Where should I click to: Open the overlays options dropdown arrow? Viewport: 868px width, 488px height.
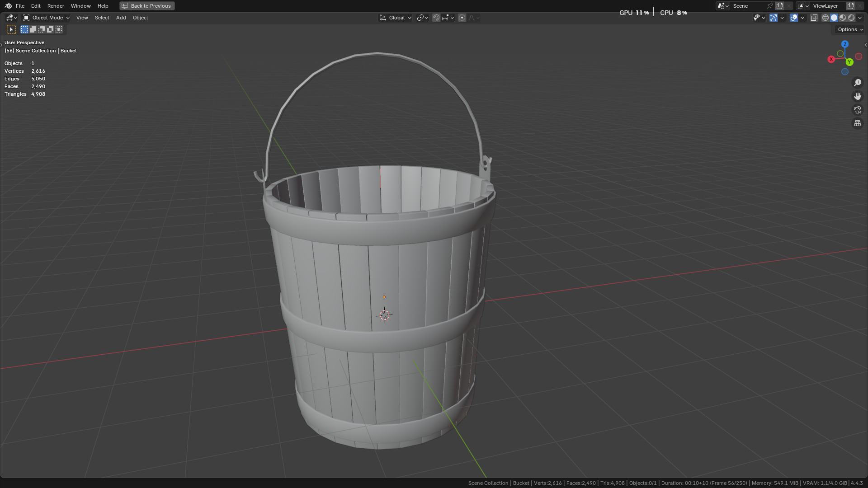[802, 18]
